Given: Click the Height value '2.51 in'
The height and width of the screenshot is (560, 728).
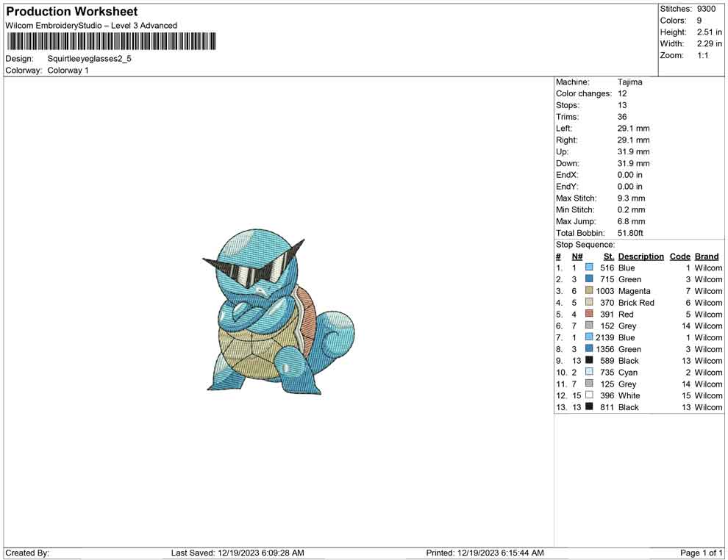Looking at the screenshot, I should point(710,32).
